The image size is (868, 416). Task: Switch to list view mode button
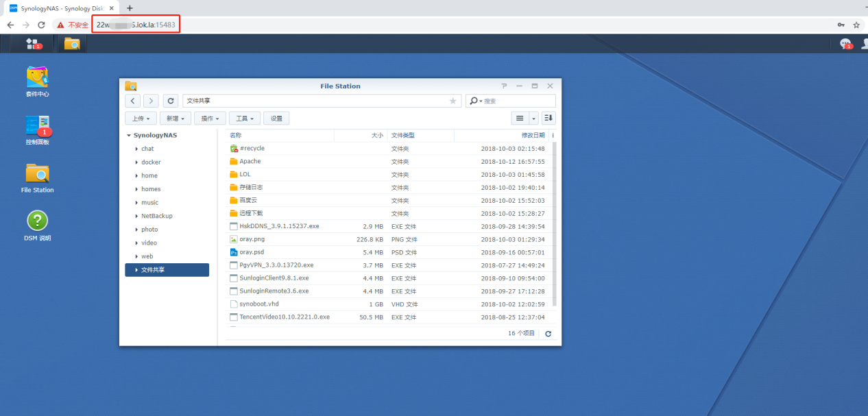pos(520,119)
